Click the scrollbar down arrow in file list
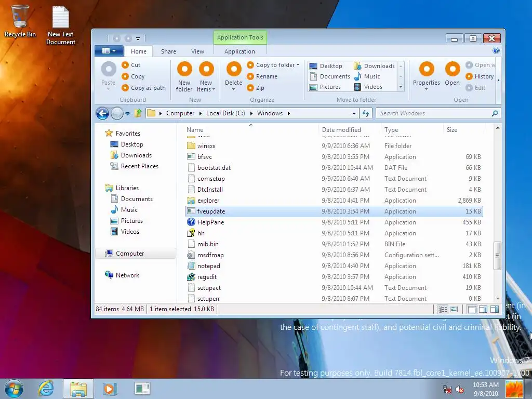 click(498, 299)
